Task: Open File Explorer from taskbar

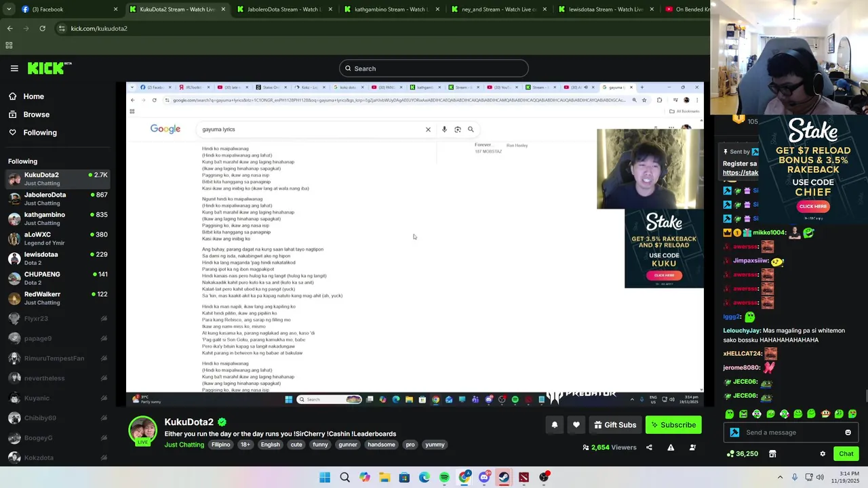Action: 384,477
